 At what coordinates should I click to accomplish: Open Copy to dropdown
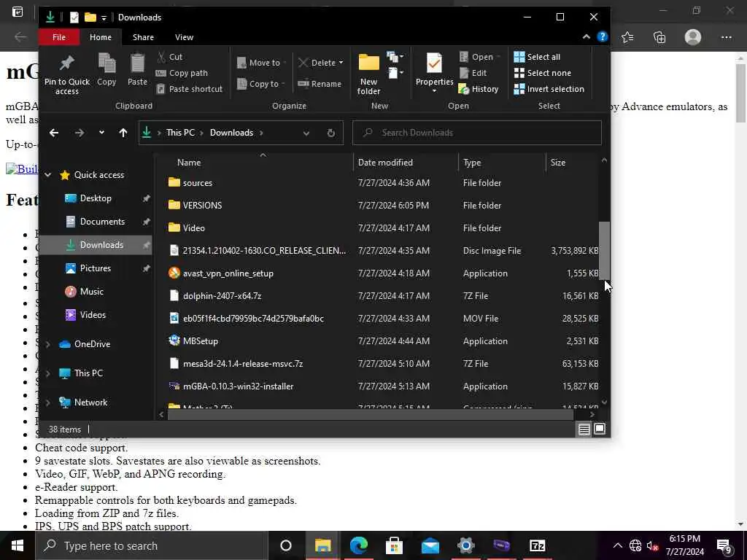[x=260, y=84]
